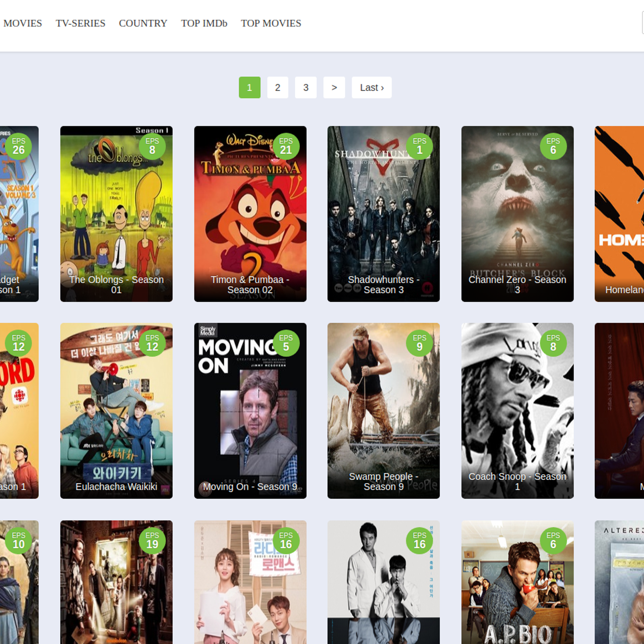Open the two doctors poster with EPS 16
644x644 pixels.
(384, 582)
